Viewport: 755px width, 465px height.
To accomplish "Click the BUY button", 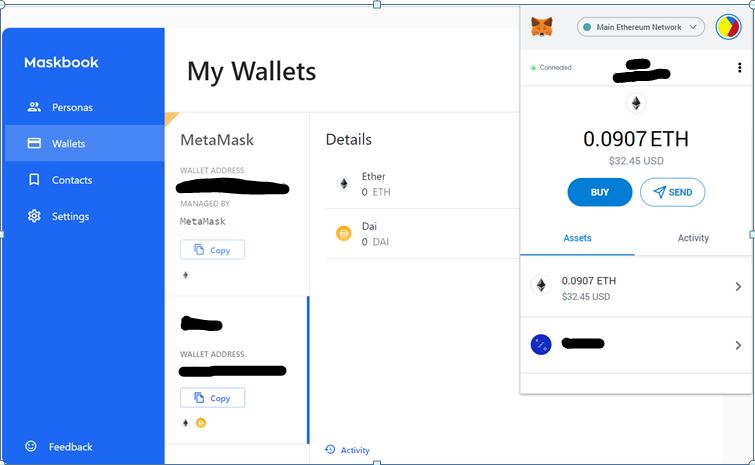I will [x=600, y=192].
